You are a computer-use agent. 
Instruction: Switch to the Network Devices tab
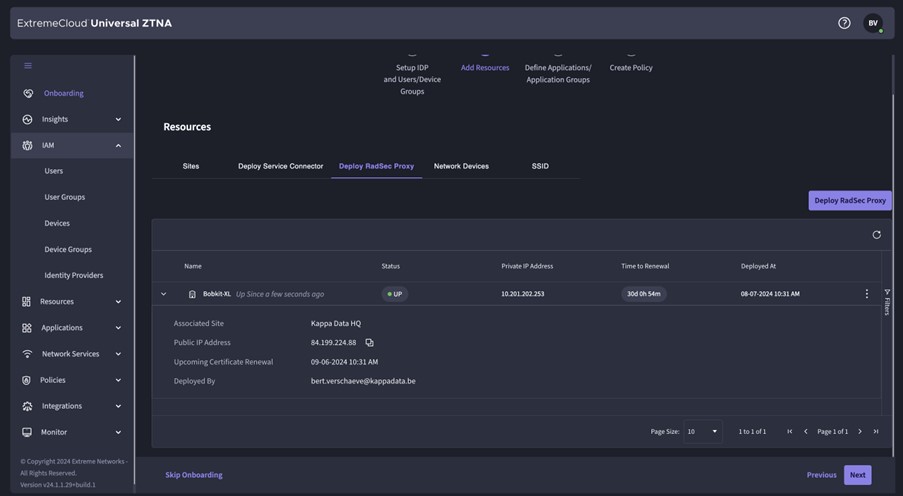(x=461, y=166)
